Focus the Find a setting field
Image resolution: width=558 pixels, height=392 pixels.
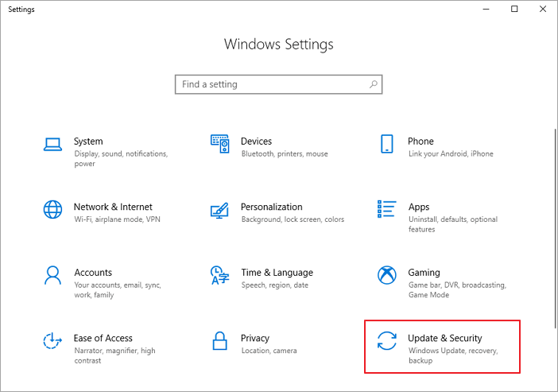tap(270, 84)
